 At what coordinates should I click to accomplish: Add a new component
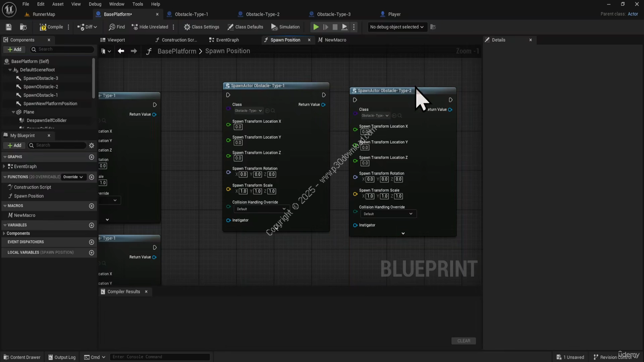pyautogui.click(x=15, y=49)
